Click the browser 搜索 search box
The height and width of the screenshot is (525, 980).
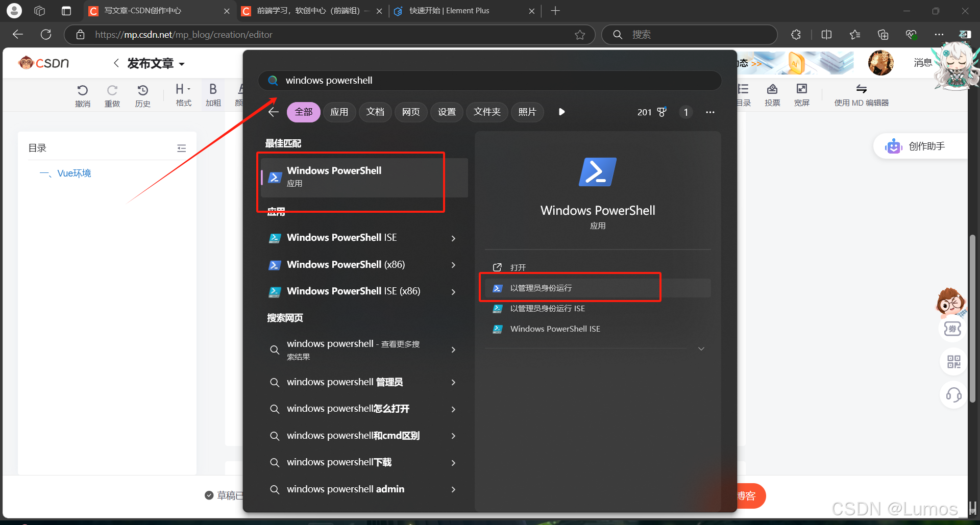point(689,35)
